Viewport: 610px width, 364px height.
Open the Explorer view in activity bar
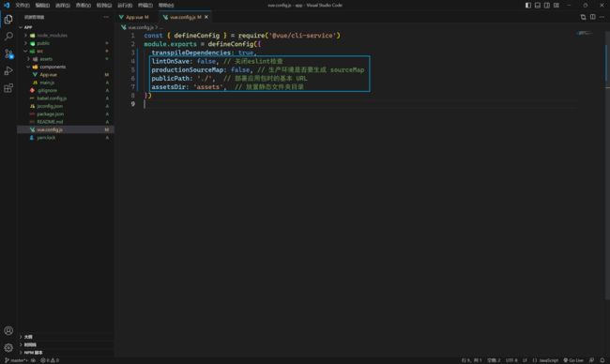click(8, 19)
